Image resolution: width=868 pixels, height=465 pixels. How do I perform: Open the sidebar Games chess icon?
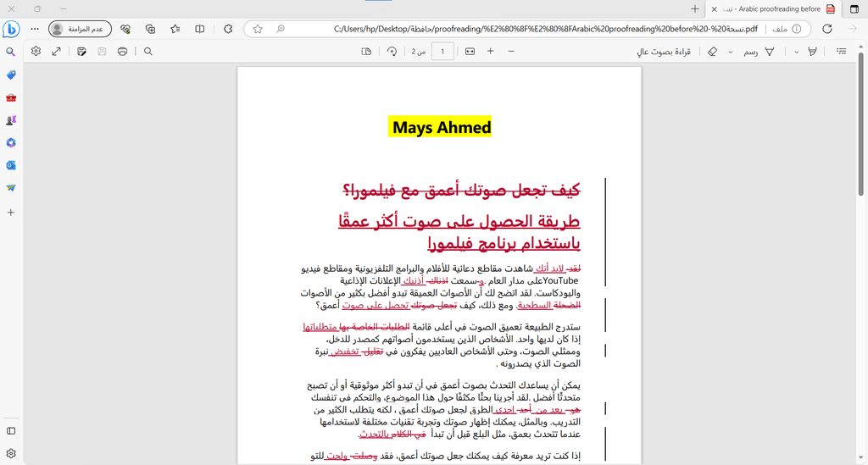(10, 120)
